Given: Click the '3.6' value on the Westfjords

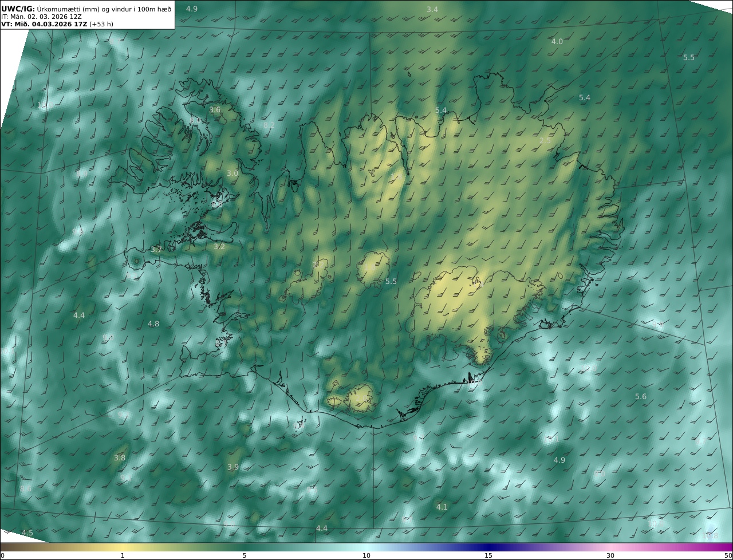Looking at the screenshot, I should 215,109.
